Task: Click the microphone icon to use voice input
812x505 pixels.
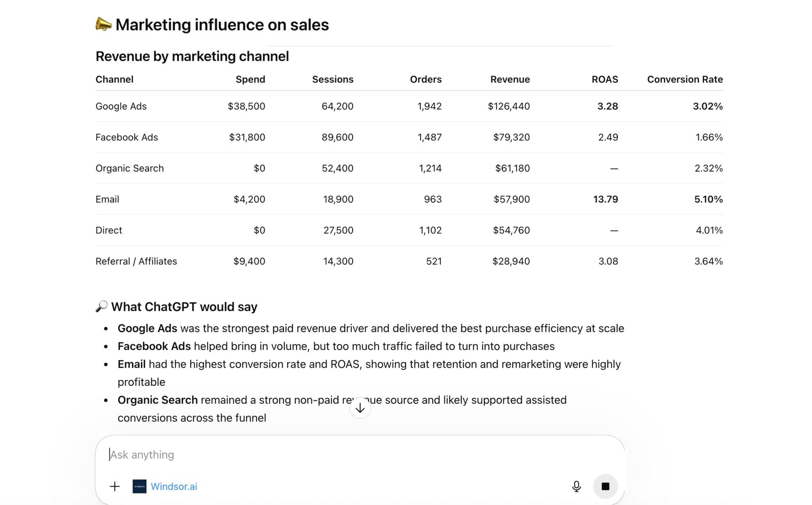Action: [576, 487]
